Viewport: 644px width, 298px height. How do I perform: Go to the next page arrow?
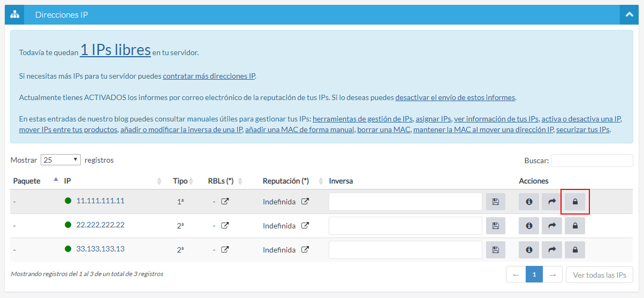click(552, 274)
